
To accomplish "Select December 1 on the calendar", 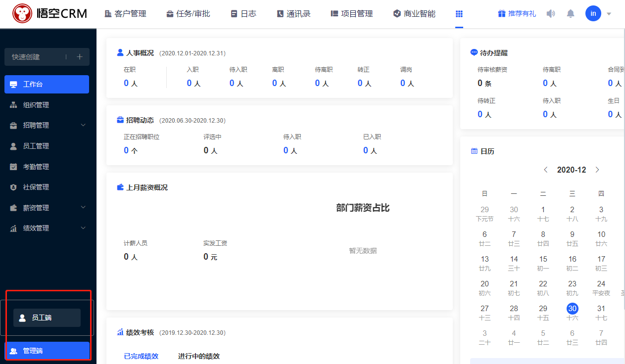I will point(543,214).
